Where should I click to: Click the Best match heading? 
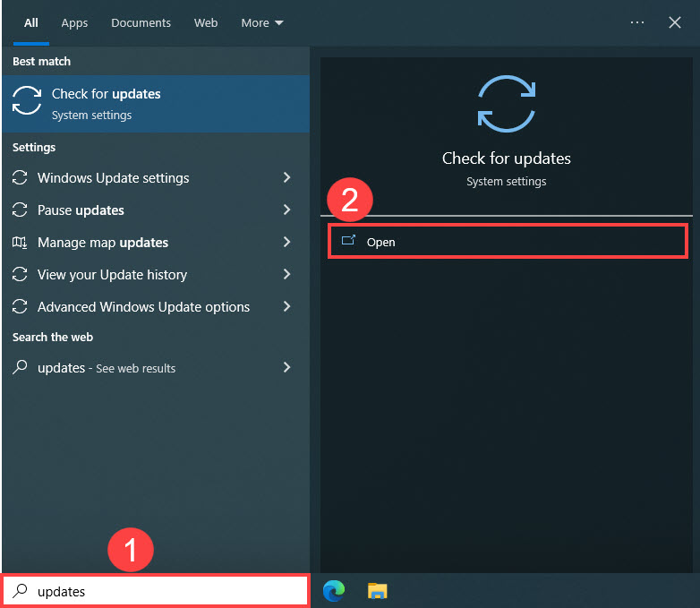click(41, 61)
